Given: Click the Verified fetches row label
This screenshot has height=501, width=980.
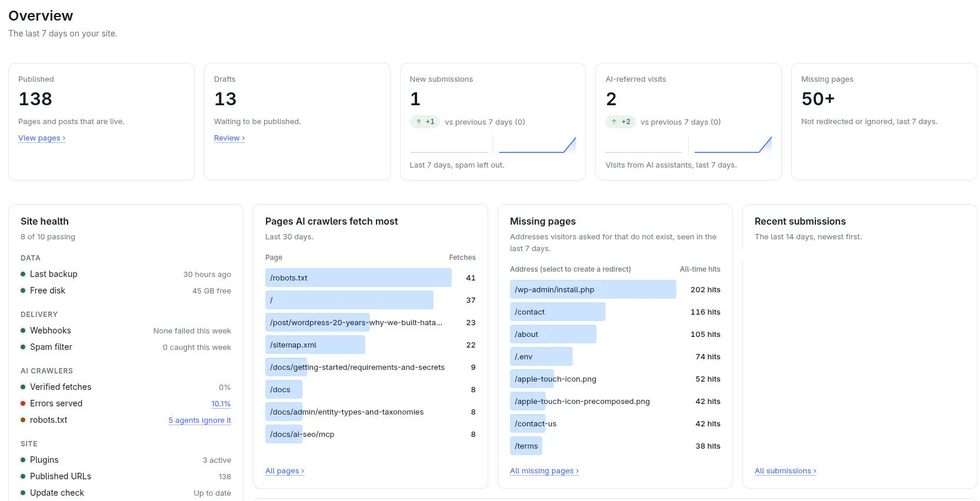Looking at the screenshot, I should (61, 387).
